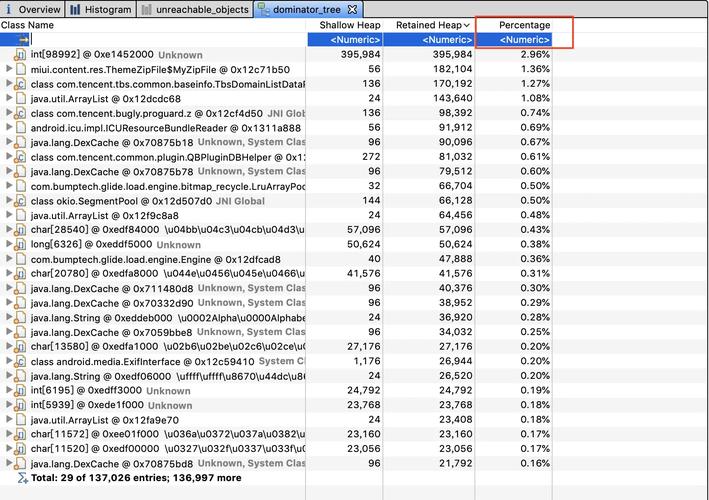The width and height of the screenshot is (709, 500).
Task: Select java.util.ArrayList @ 0x12f9c8a8 row
Action: 276,215
